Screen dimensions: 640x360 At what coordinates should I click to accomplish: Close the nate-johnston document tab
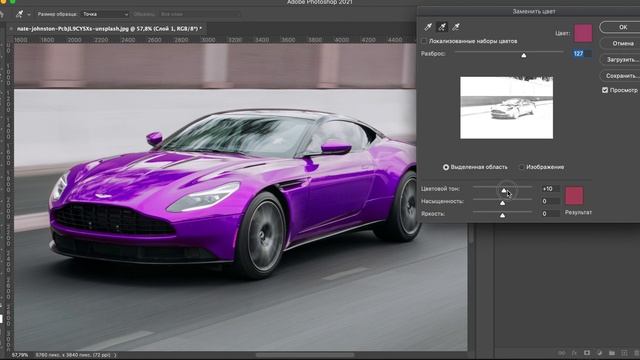coord(12,29)
